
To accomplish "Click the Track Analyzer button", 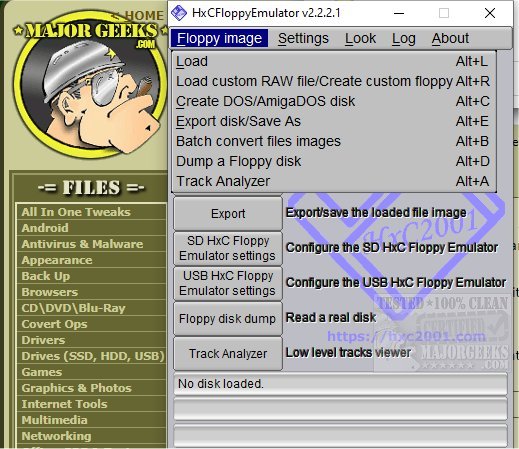I will tap(228, 354).
